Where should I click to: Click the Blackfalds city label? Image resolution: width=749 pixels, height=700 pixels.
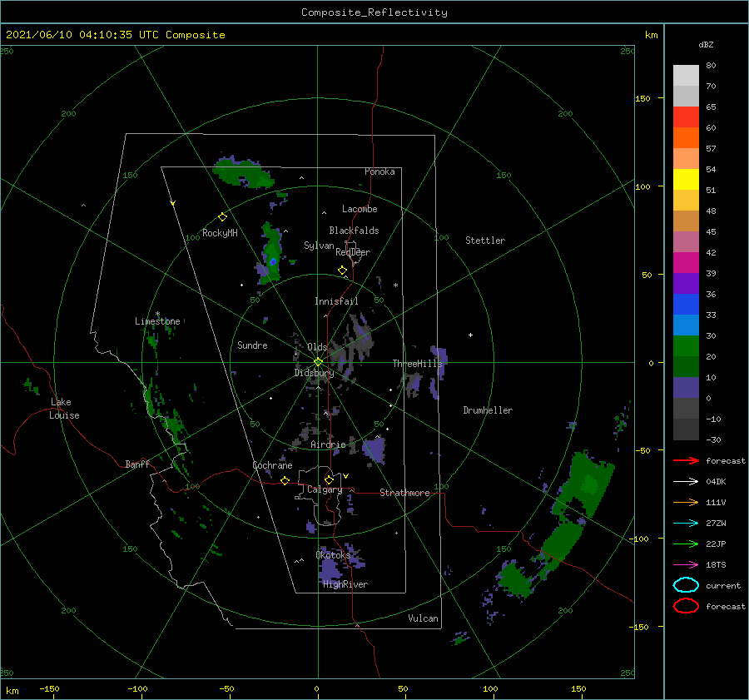tap(354, 231)
